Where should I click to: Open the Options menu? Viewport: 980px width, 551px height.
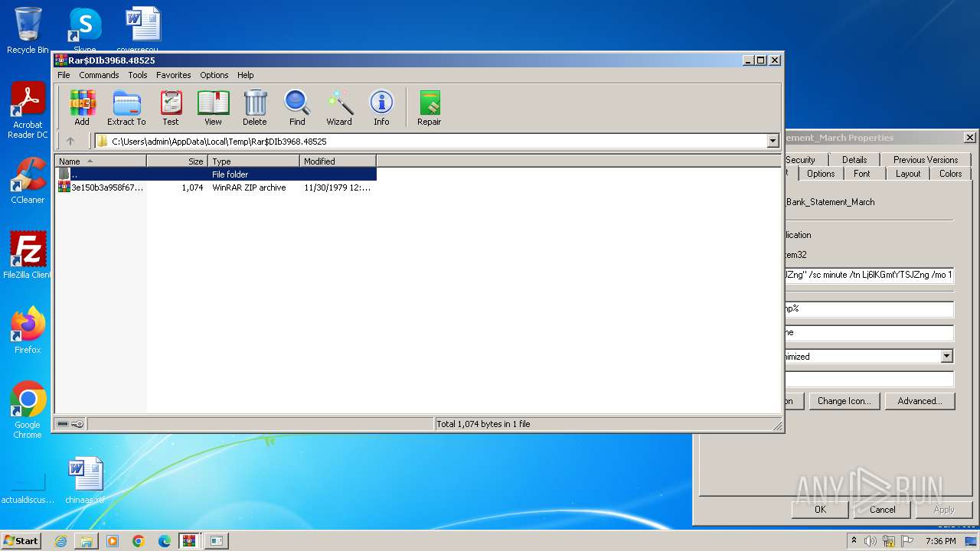214,75
